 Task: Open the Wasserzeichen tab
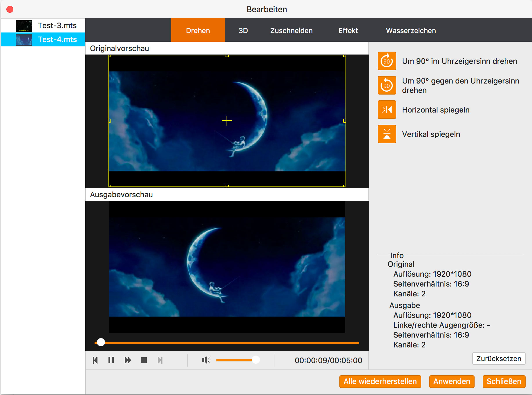point(411,30)
